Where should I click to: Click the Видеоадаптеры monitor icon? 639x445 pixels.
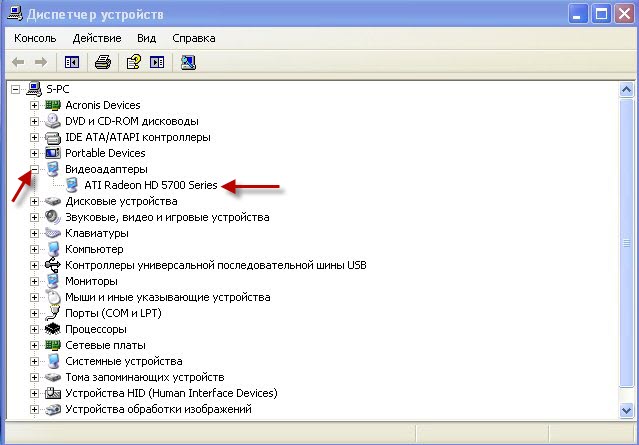coord(53,169)
